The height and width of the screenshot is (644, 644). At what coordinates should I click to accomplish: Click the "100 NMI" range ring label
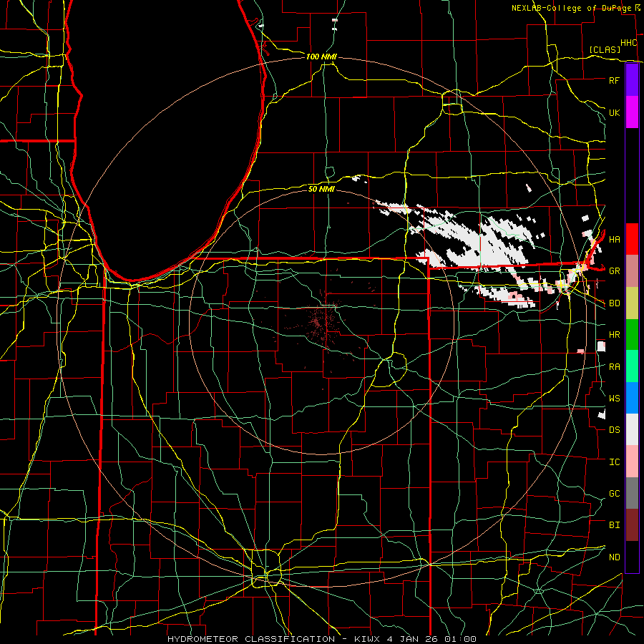click(321, 57)
